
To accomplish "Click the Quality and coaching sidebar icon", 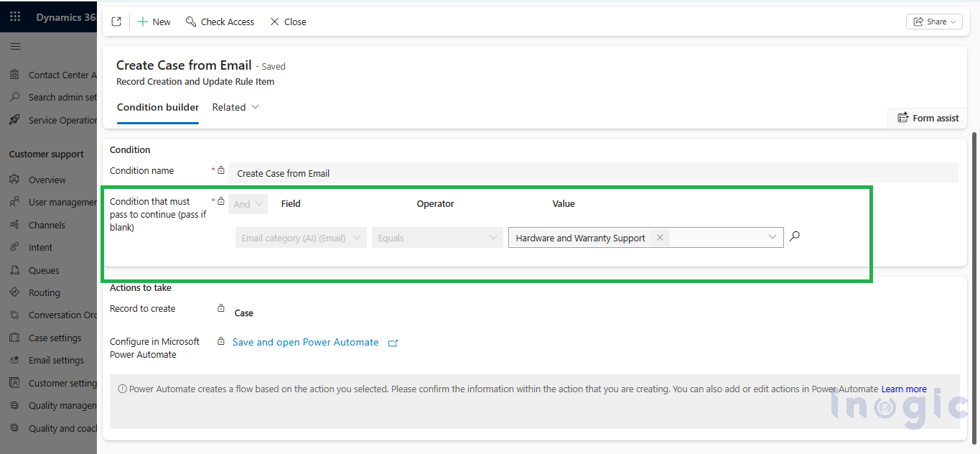I will [14, 428].
